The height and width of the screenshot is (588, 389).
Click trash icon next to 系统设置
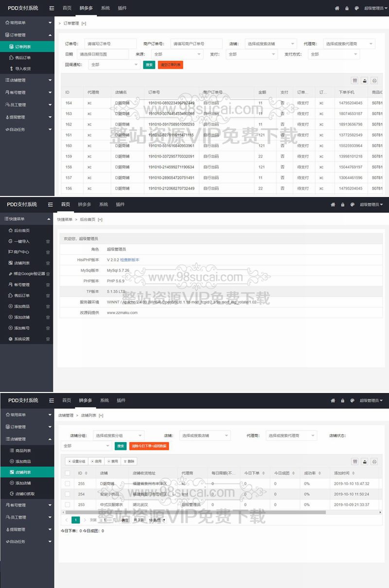point(48,339)
